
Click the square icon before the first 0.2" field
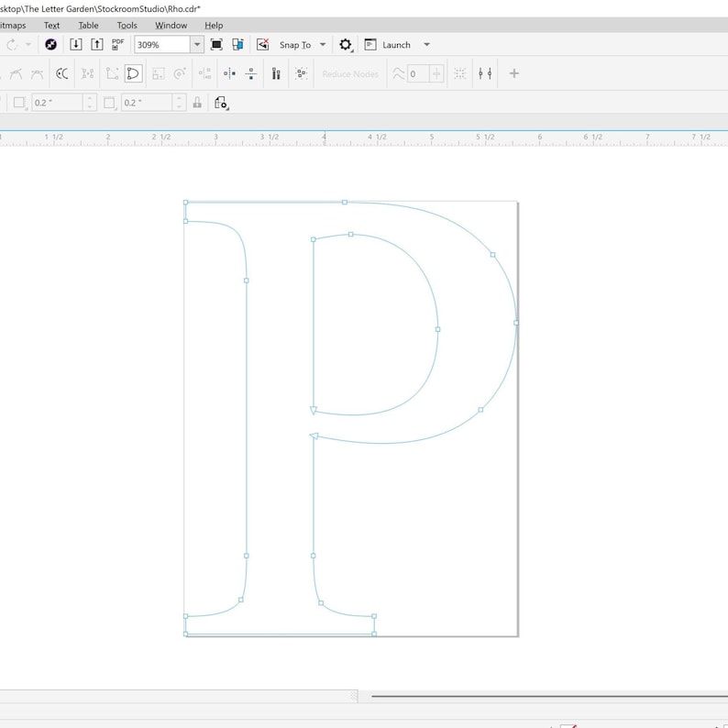coord(19,103)
